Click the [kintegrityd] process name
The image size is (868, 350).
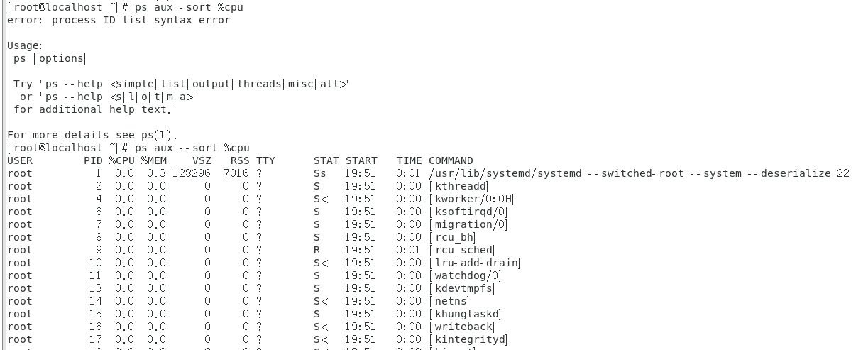pos(468,339)
